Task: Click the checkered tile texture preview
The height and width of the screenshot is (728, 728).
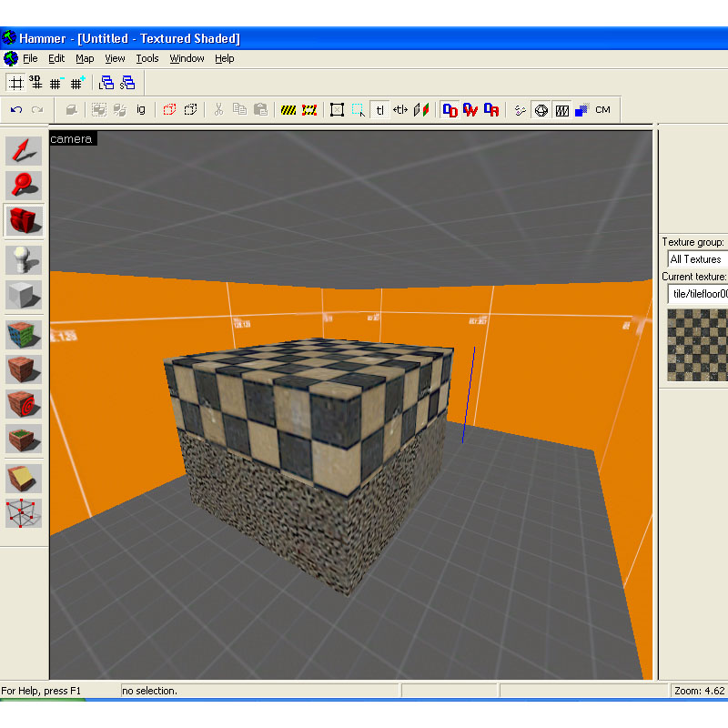Action: pyautogui.click(x=697, y=344)
